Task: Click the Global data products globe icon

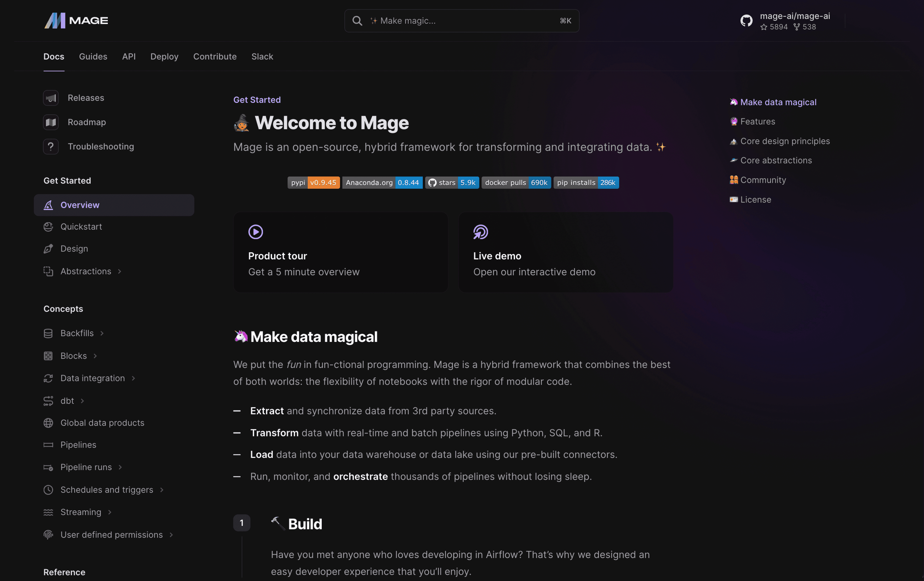Action: tap(48, 423)
